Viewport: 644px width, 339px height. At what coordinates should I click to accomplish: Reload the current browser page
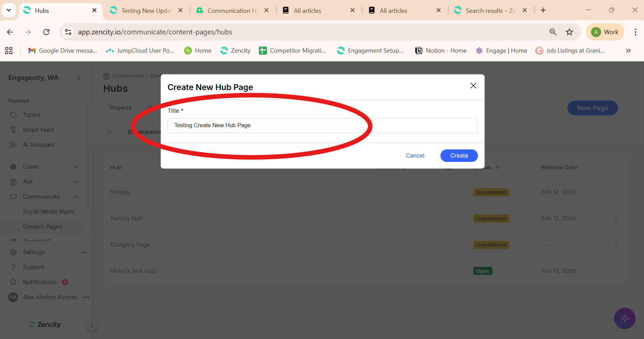pyautogui.click(x=46, y=32)
